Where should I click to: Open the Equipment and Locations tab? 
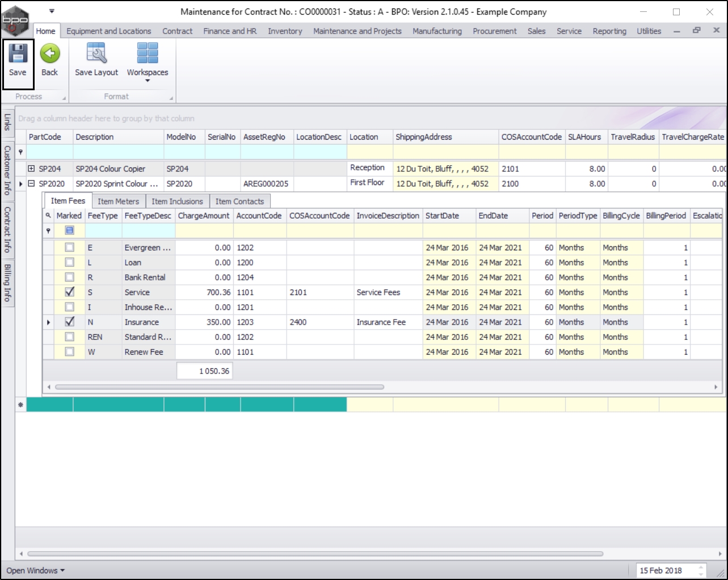tap(108, 31)
